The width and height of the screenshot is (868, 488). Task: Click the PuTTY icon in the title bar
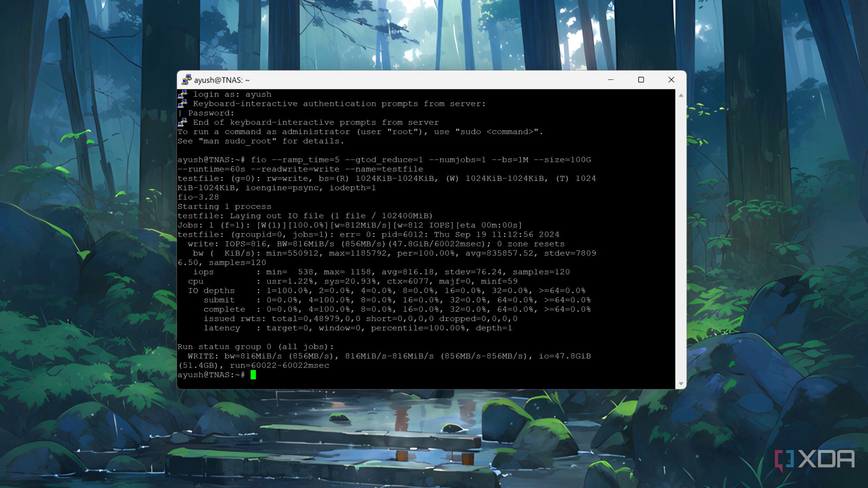click(x=188, y=80)
